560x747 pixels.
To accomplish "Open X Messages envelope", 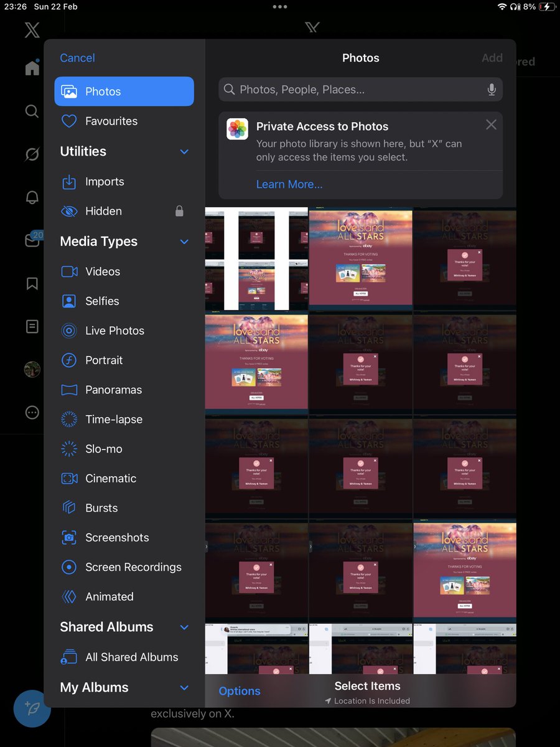I will 32,240.
